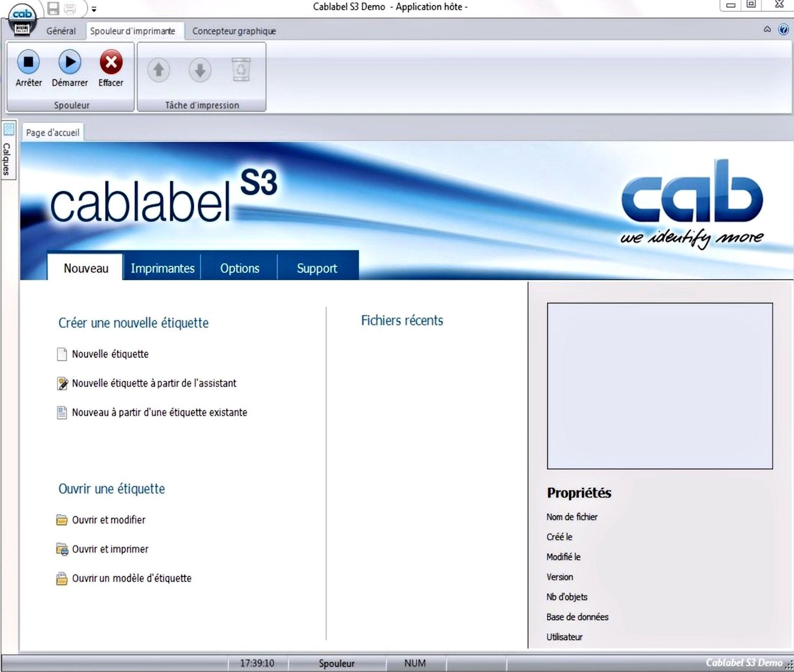Open the blue help question mark icon
This screenshot has height=672, width=794.
(783, 30)
